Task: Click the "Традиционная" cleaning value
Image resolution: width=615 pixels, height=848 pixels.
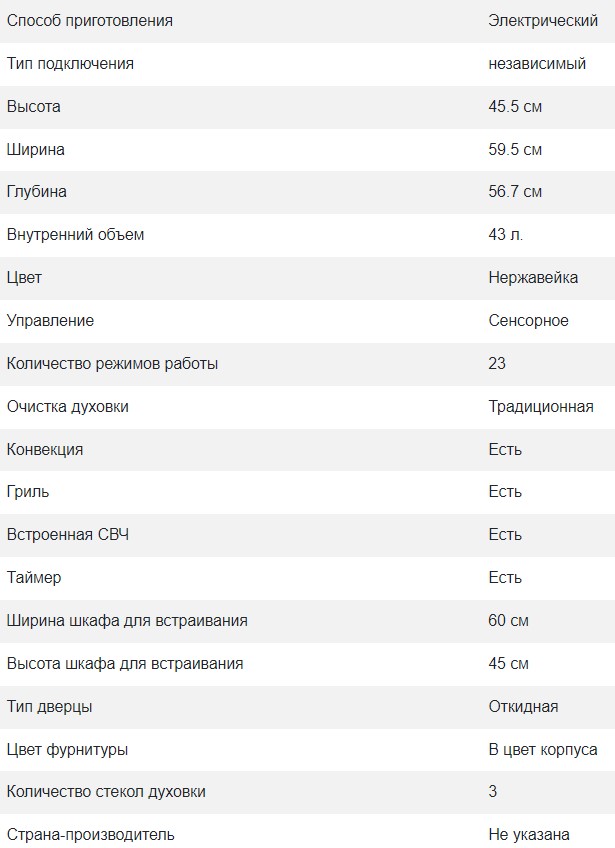Action: [540, 407]
